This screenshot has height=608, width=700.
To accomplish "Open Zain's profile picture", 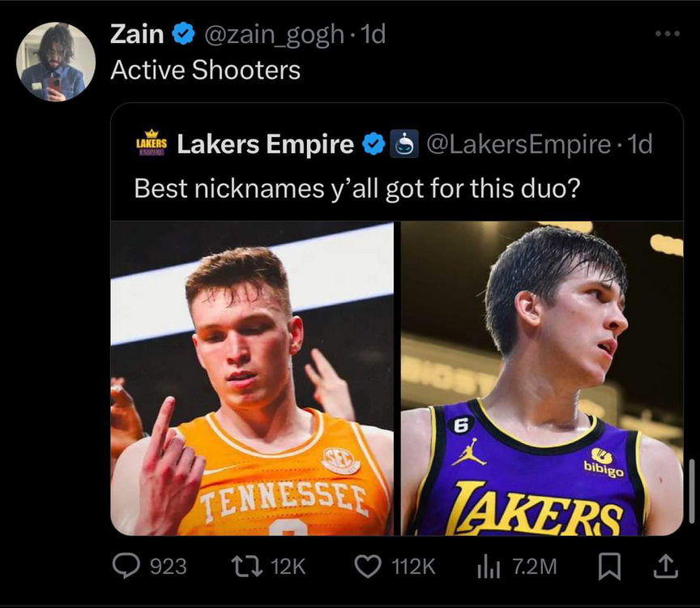I will coord(56,62).
